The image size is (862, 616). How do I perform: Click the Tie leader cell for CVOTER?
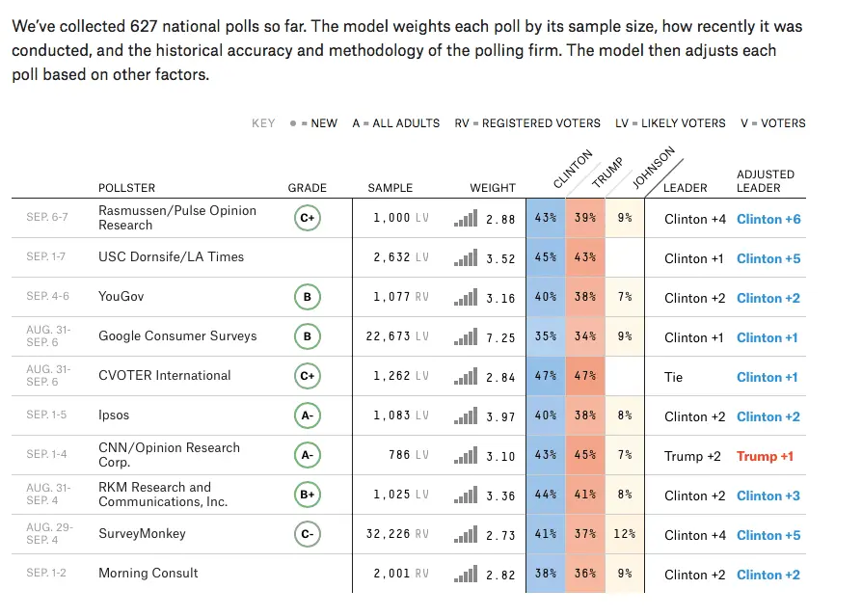click(673, 377)
